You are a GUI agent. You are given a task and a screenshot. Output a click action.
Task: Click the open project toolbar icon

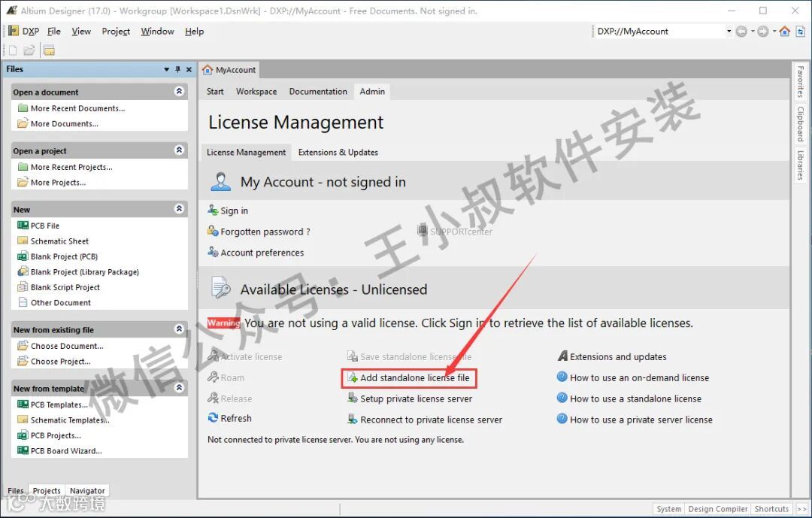49,50
